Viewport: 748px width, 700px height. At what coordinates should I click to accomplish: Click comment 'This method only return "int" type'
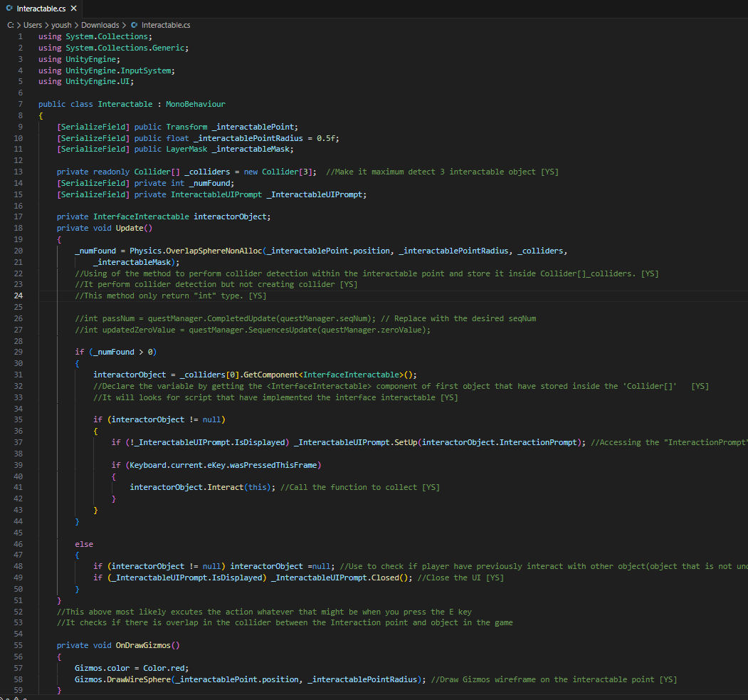coord(170,296)
